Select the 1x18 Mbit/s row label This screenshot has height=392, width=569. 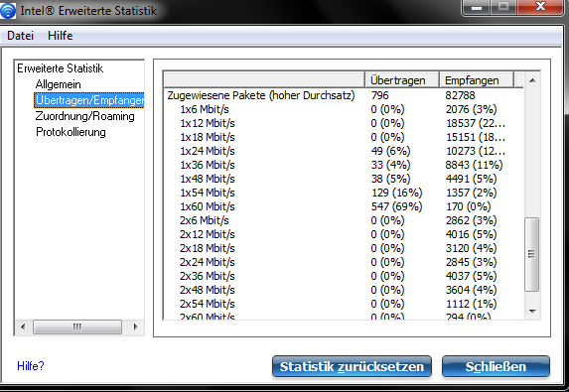click(208, 137)
